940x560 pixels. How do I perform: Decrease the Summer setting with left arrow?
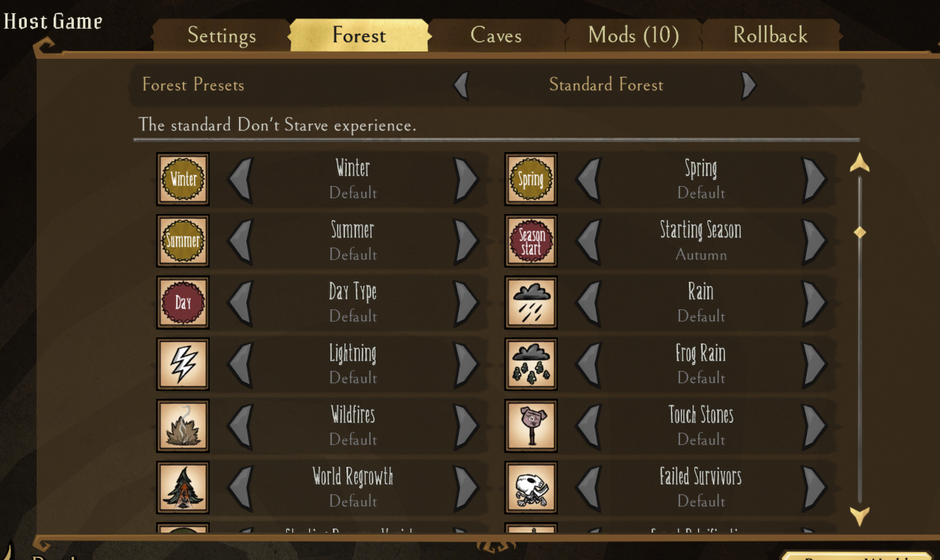[x=240, y=241]
